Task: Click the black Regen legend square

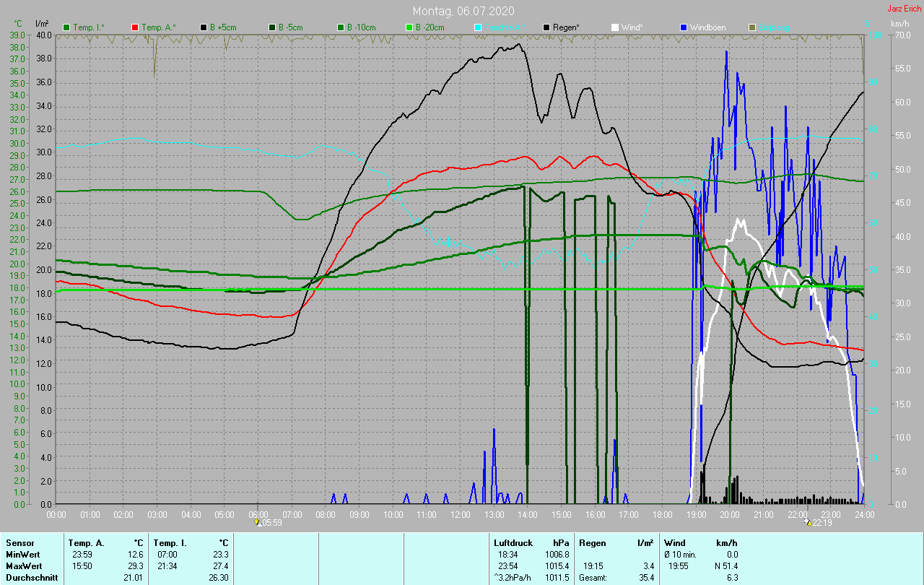Action: (546, 27)
